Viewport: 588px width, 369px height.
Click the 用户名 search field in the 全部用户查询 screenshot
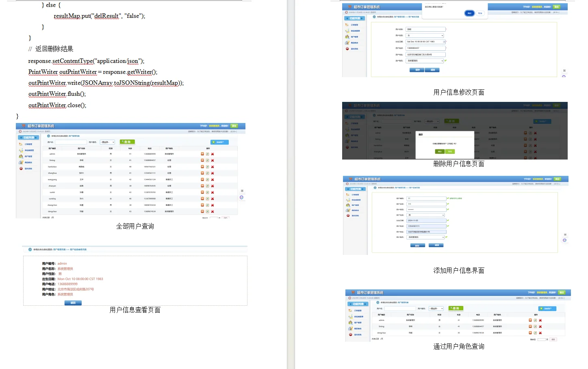click(71, 142)
